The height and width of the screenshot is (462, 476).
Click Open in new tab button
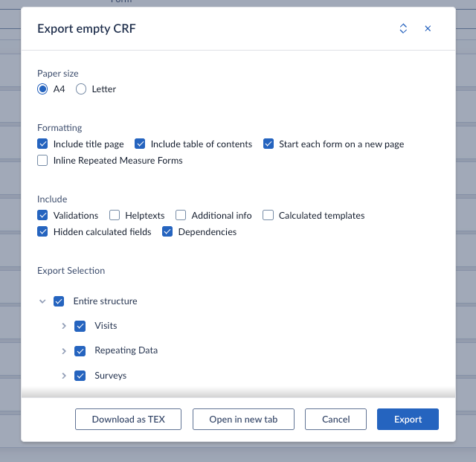coord(243,420)
